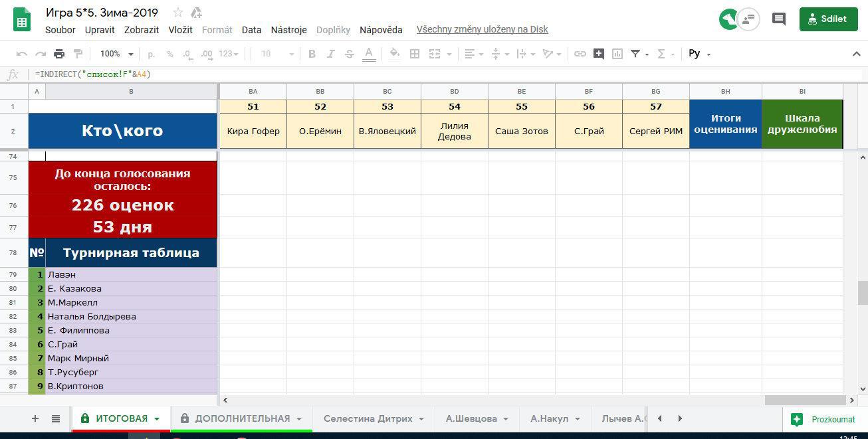Click the insert chart icon

click(617, 54)
